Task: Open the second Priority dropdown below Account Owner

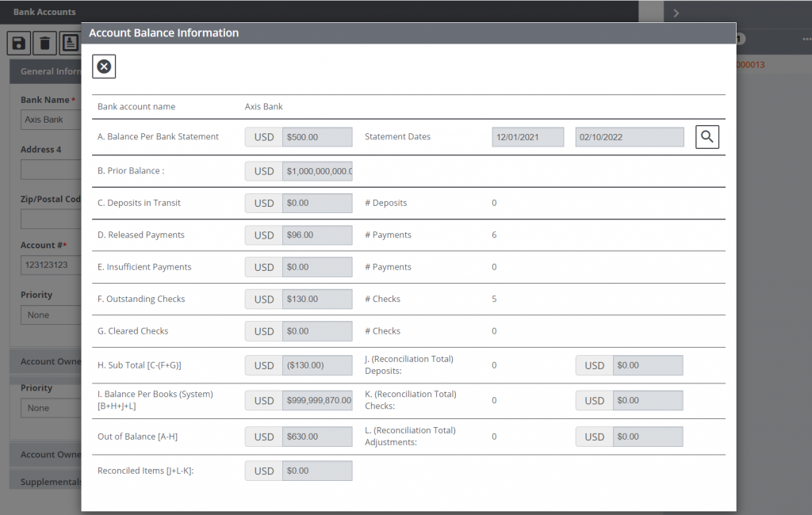Action: click(x=51, y=408)
